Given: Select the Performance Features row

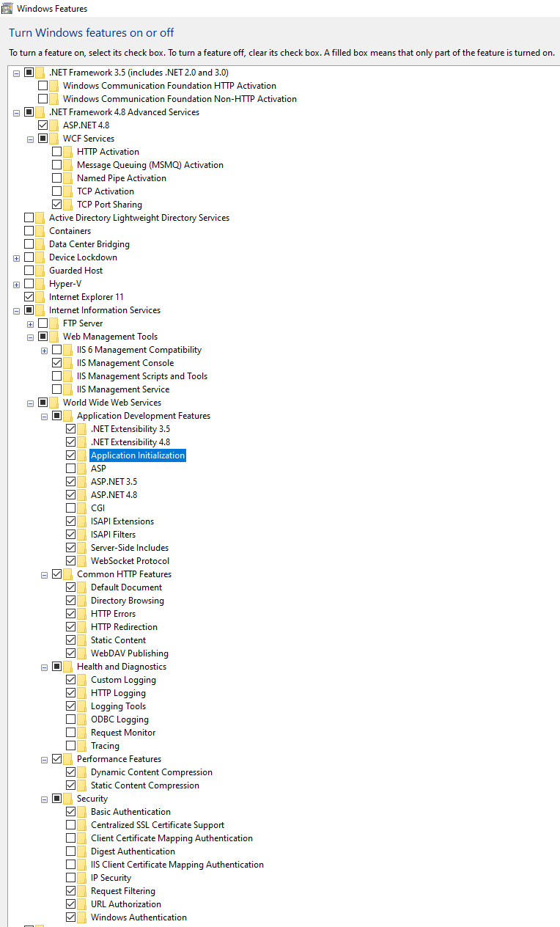Looking at the screenshot, I should [x=119, y=759].
